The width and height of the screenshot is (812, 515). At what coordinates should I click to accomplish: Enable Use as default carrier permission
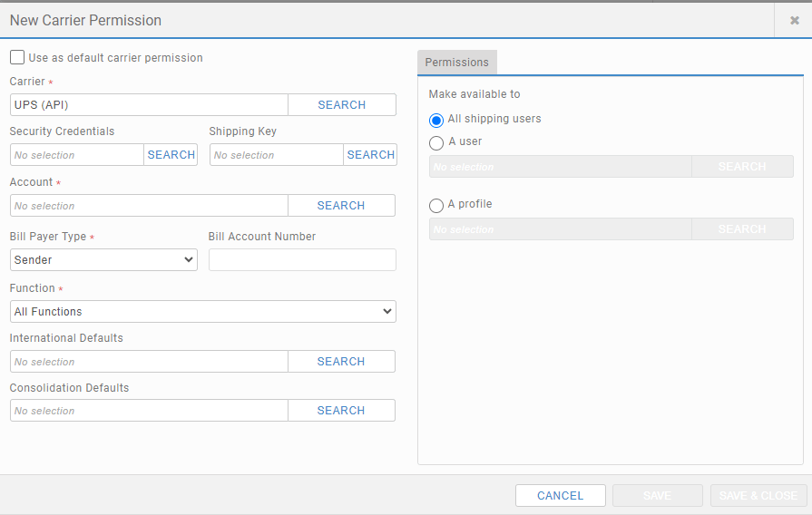18,58
